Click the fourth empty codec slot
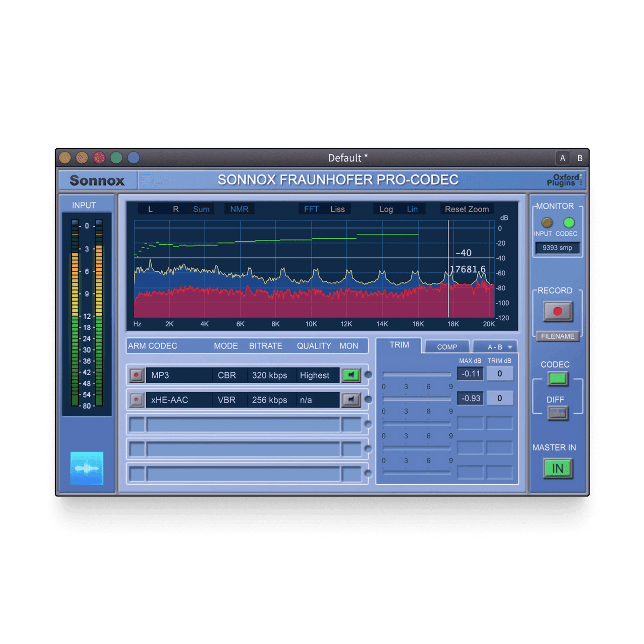Viewport: 644px width, 644px height. (x=247, y=449)
